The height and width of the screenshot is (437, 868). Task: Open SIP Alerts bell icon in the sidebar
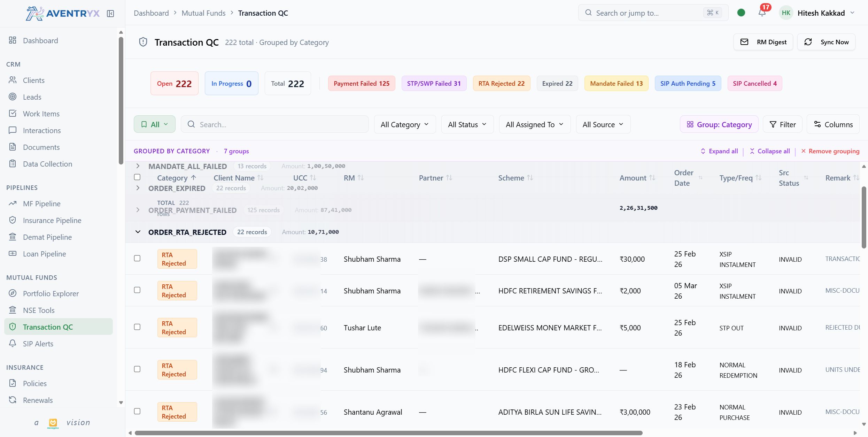point(13,344)
